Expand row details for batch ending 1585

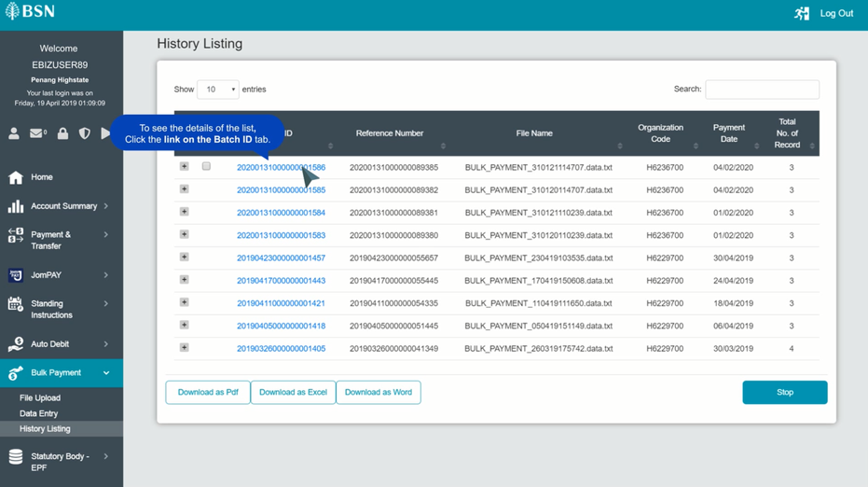click(x=185, y=189)
